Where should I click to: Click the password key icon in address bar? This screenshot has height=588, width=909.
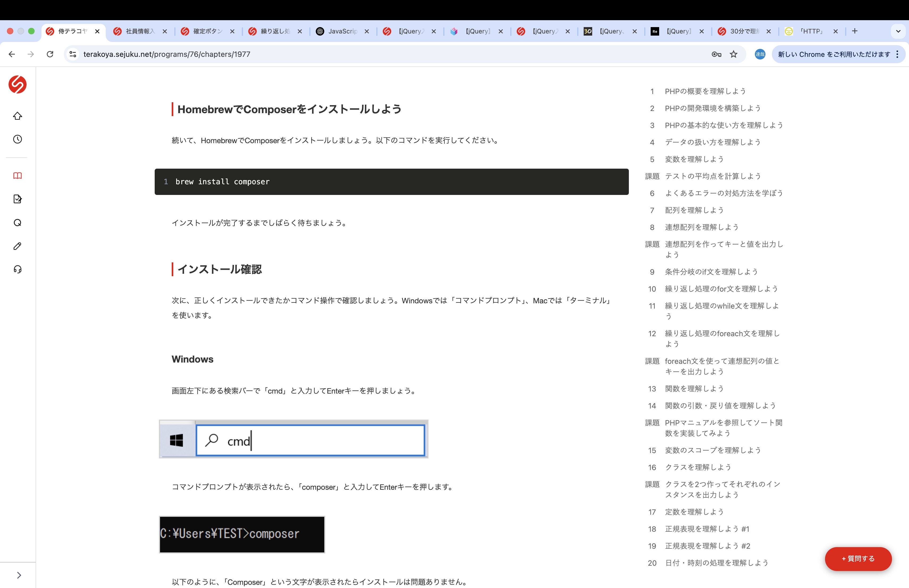716,54
